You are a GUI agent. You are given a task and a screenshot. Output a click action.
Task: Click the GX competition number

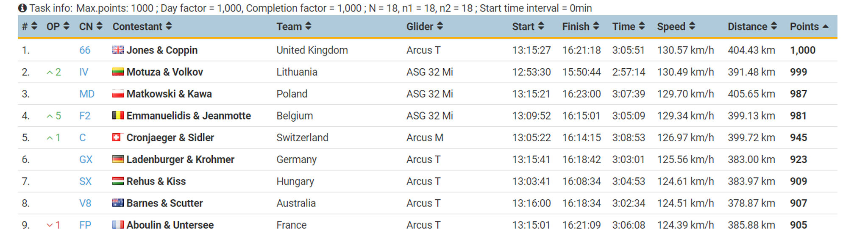pos(86,159)
